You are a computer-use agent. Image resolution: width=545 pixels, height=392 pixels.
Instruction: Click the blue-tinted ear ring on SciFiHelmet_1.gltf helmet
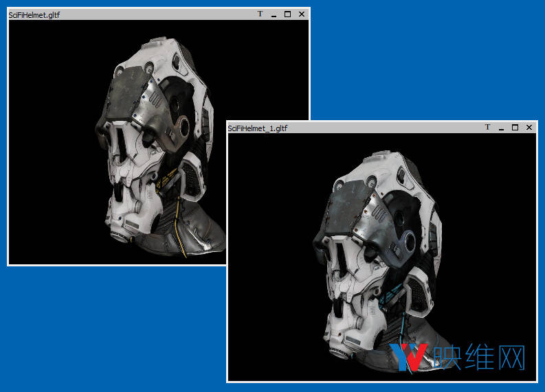coord(406,241)
